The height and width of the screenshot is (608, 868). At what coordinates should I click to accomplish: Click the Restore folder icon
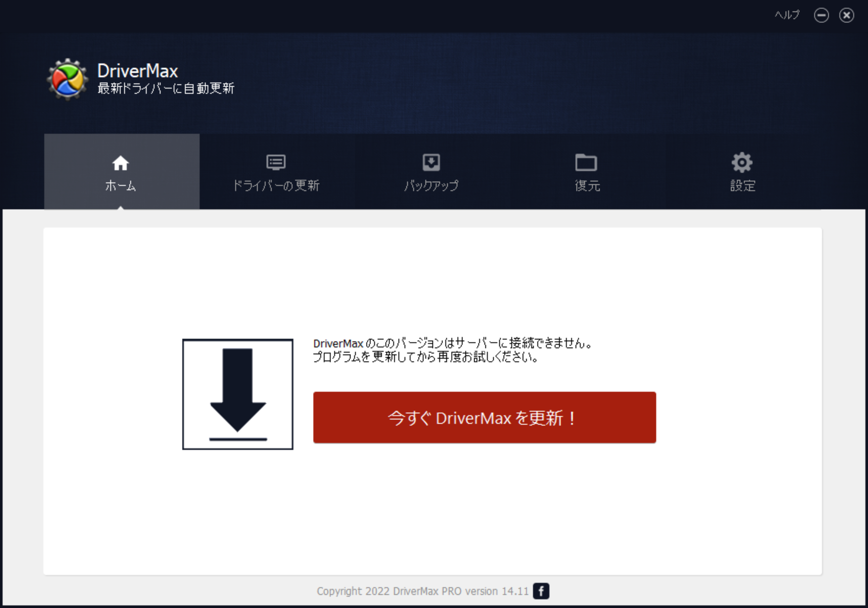click(x=586, y=163)
